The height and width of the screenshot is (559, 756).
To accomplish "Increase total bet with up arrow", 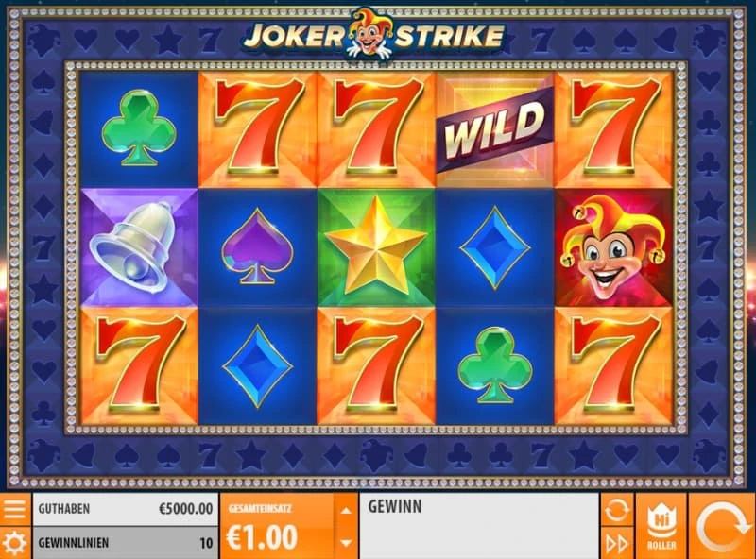I will (x=346, y=510).
